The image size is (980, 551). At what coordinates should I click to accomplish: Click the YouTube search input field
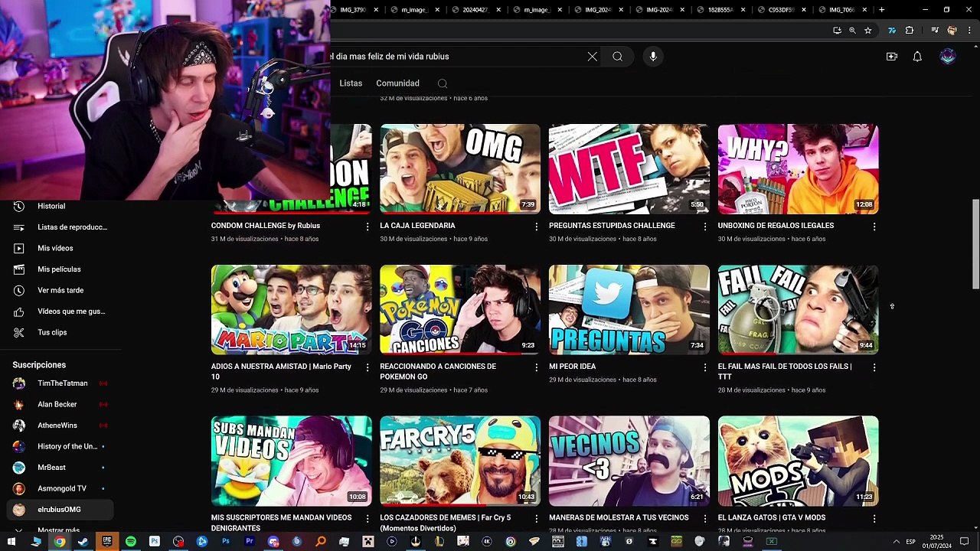(x=456, y=57)
